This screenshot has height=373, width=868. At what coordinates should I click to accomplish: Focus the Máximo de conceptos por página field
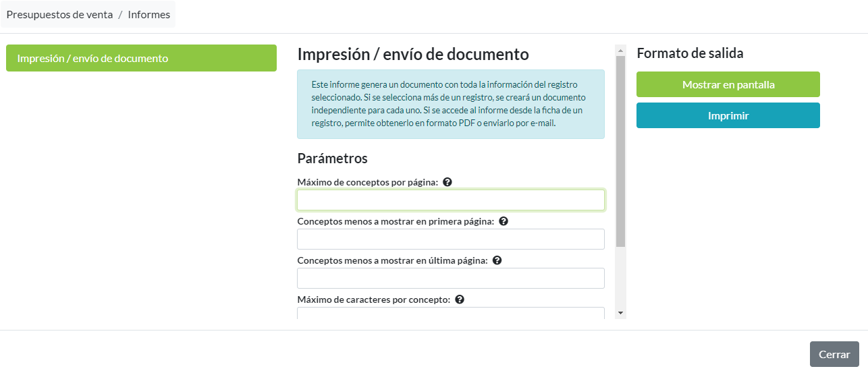click(450, 200)
